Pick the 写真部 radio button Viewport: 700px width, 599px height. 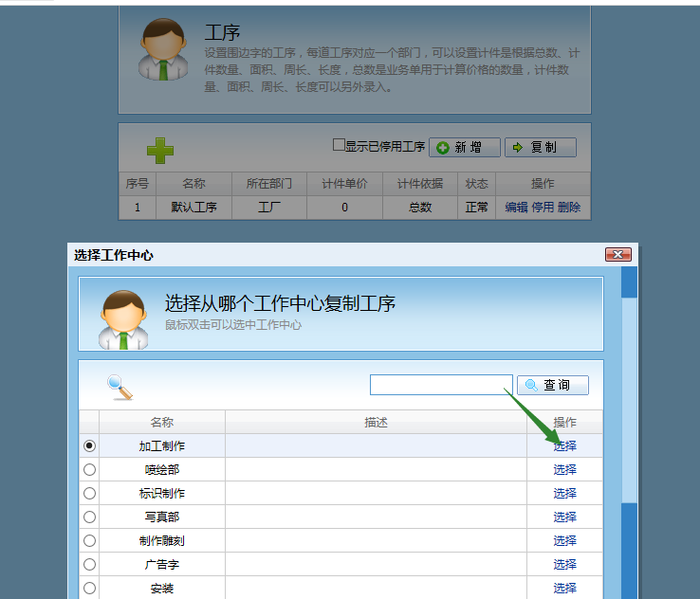(90, 517)
